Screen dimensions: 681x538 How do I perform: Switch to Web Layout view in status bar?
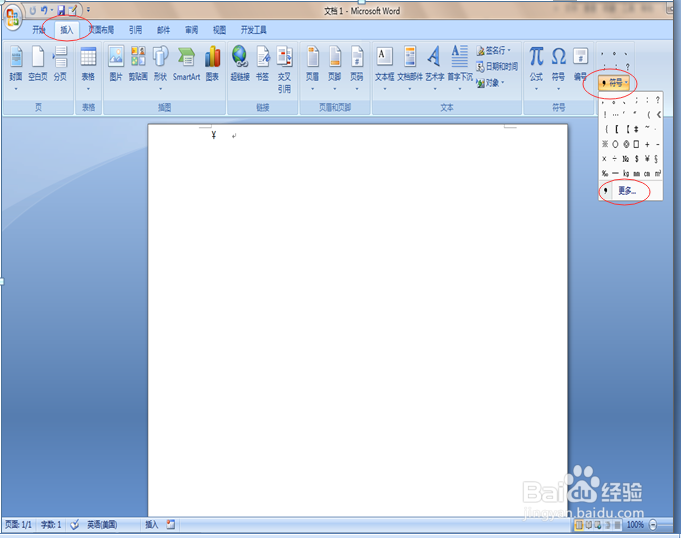[598, 525]
